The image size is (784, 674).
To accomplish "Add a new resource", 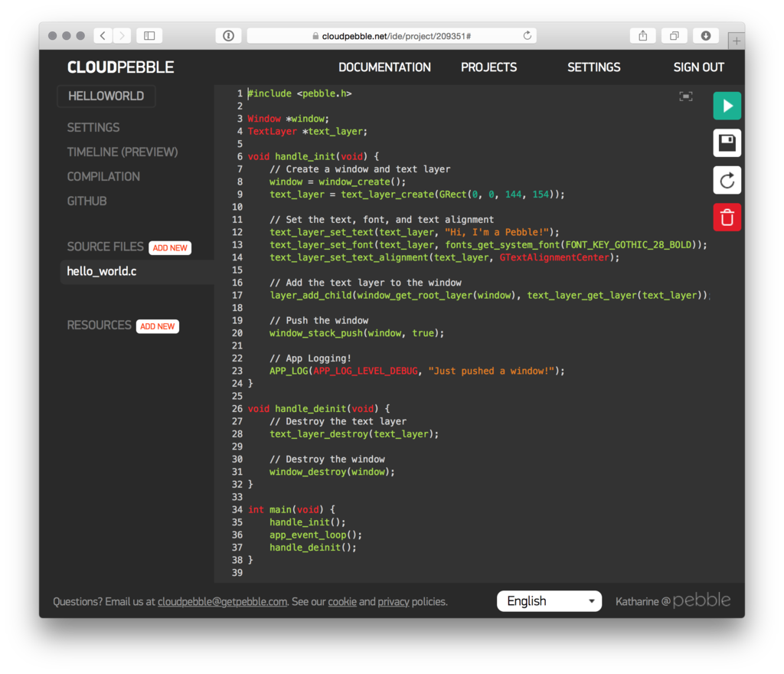I will click(158, 326).
